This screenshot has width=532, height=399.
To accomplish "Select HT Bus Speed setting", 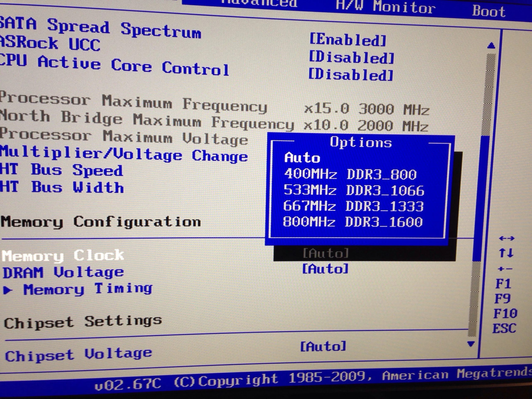I will click(x=61, y=170).
